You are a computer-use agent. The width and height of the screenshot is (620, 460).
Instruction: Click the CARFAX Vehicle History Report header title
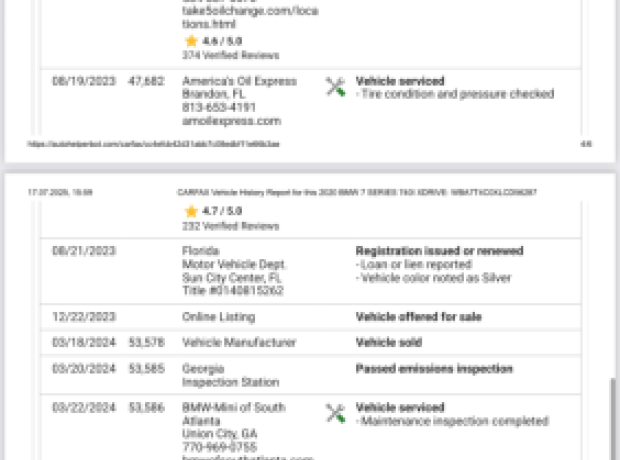click(x=357, y=192)
